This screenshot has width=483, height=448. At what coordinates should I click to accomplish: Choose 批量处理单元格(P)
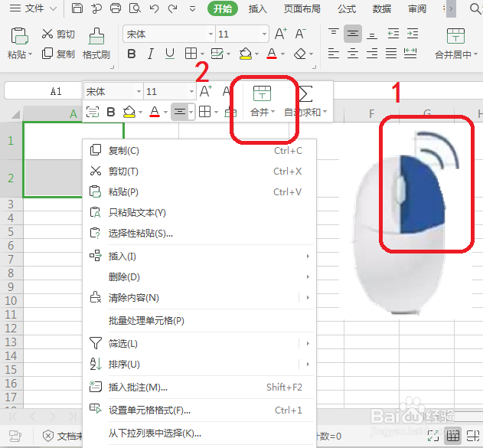tap(199, 321)
